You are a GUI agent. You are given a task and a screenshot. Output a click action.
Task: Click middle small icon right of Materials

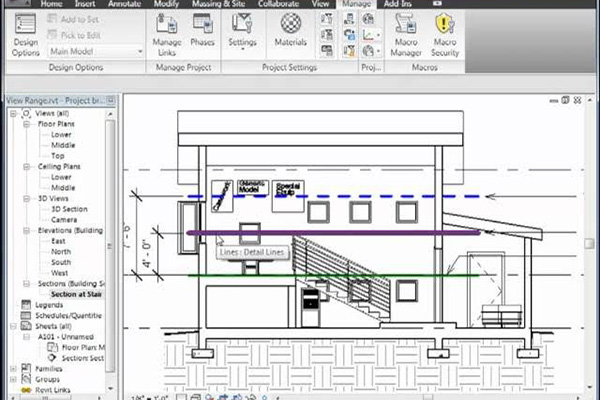coord(326,35)
